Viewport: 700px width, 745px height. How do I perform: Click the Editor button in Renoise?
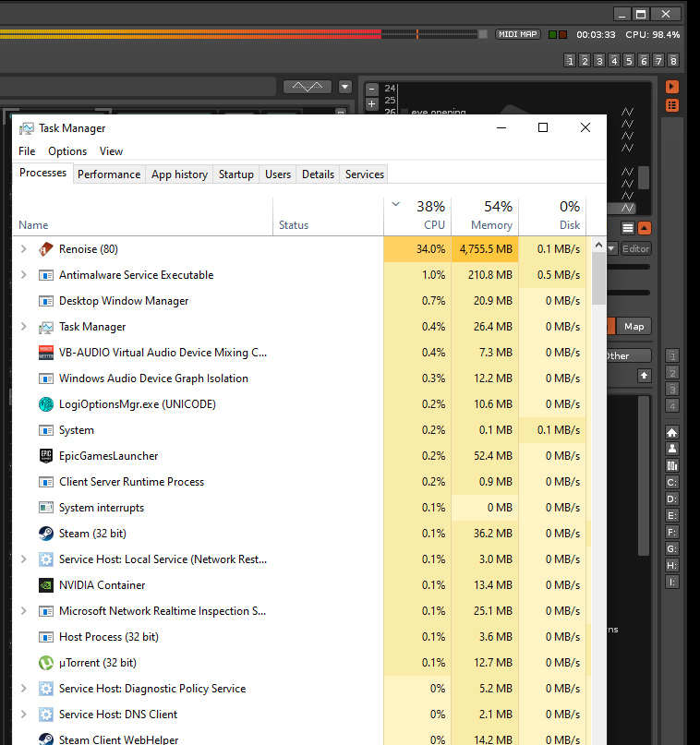[635, 248]
